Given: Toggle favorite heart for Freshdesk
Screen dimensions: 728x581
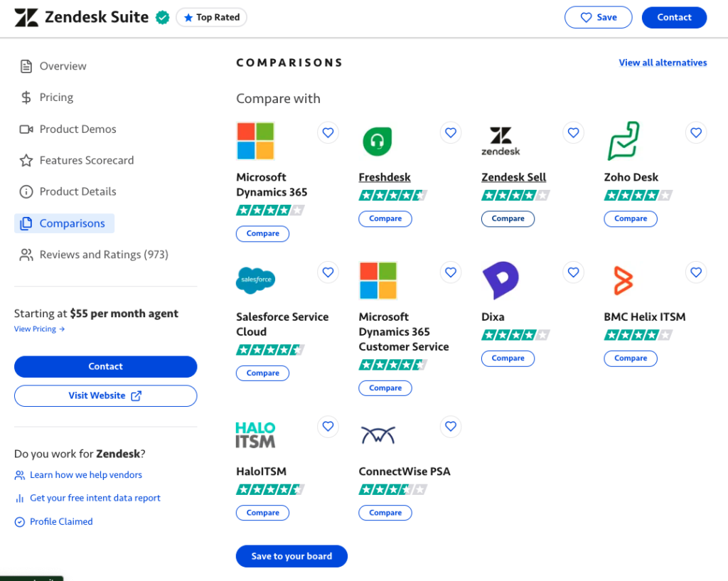Looking at the screenshot, I should pos(450,132).
